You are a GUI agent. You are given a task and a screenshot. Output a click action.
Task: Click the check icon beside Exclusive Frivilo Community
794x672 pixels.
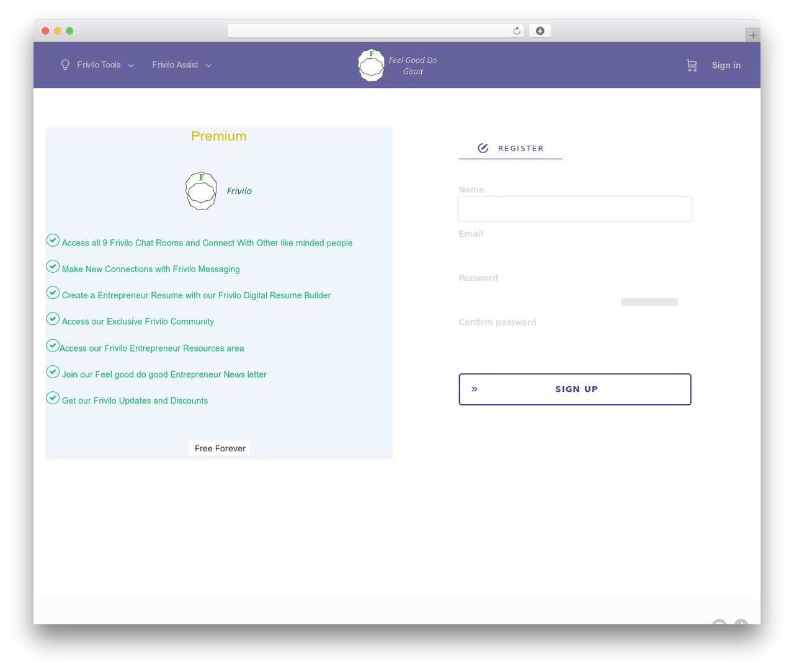pyautogui.click(x=53, y=319)
